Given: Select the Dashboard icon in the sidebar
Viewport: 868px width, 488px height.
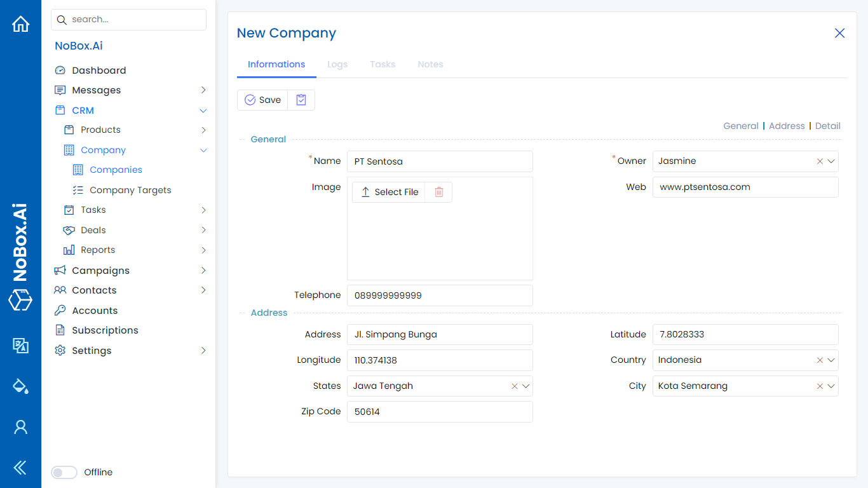Looking at the screenshot, I should click(x=60, y=70).
